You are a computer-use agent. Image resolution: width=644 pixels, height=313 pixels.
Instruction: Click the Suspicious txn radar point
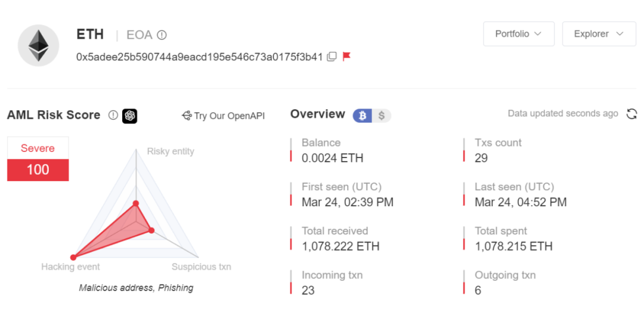click(x=151, y=231)
